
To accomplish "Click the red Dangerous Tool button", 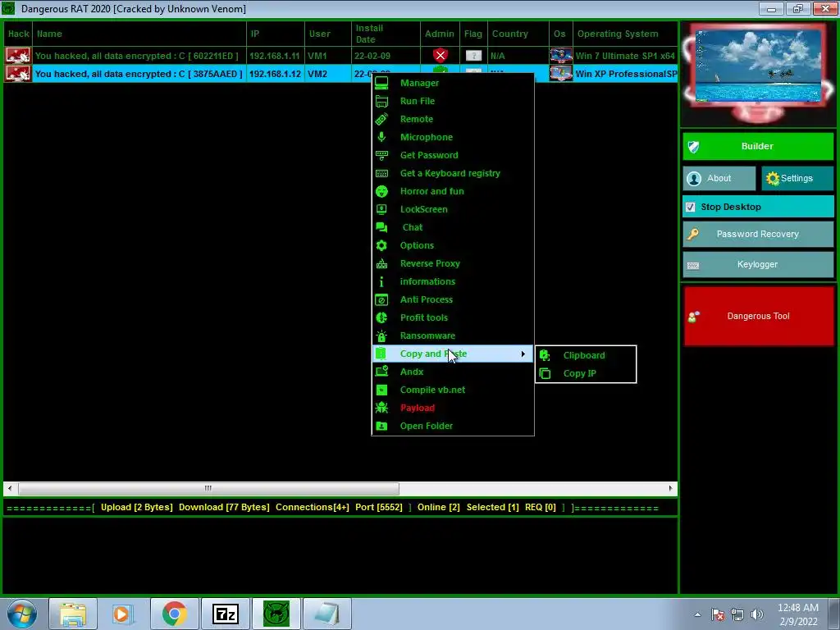I will point(759,316).
